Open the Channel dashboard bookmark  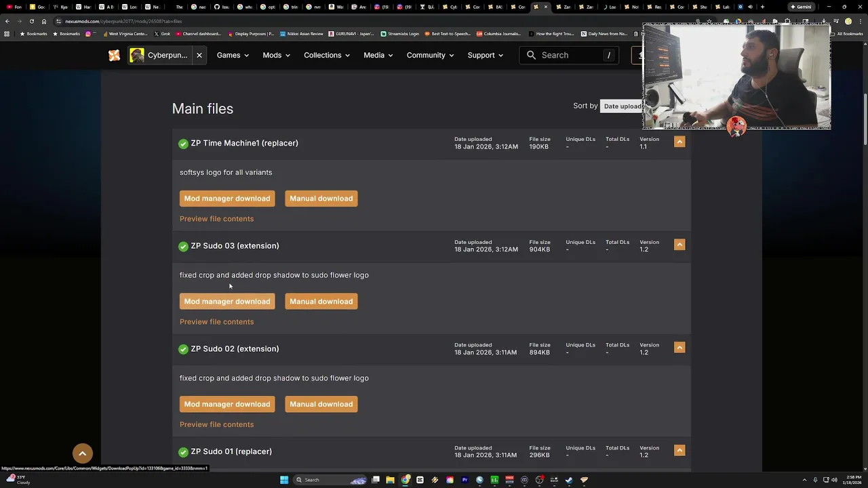tap(199, 34)
